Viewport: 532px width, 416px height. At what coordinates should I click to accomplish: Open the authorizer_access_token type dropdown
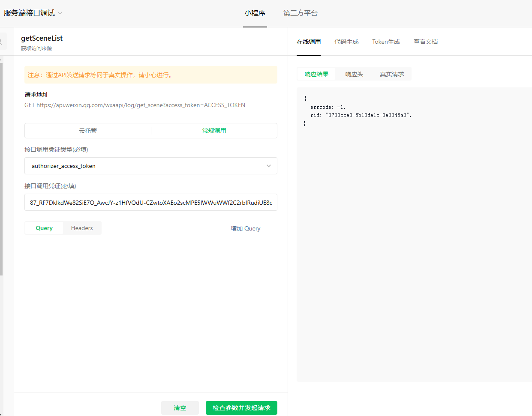[x=151, y=166]
